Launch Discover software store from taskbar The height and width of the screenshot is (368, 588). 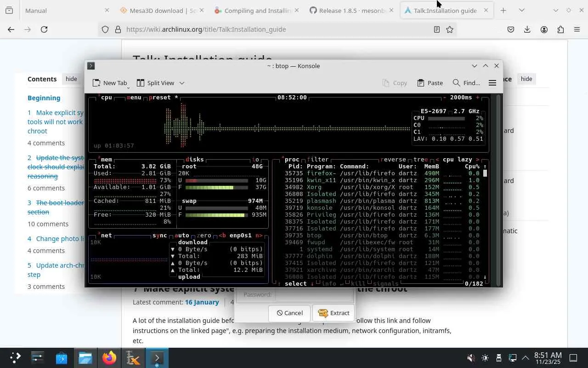click(62, 358)
